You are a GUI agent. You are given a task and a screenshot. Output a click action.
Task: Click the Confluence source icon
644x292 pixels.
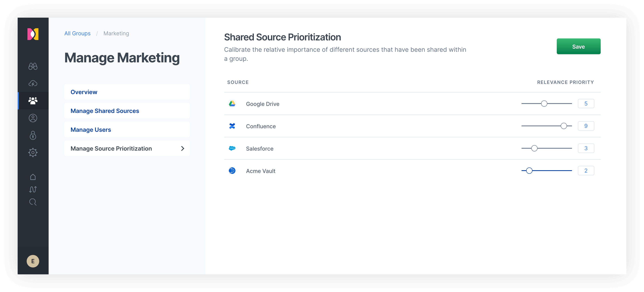[232, 126]
